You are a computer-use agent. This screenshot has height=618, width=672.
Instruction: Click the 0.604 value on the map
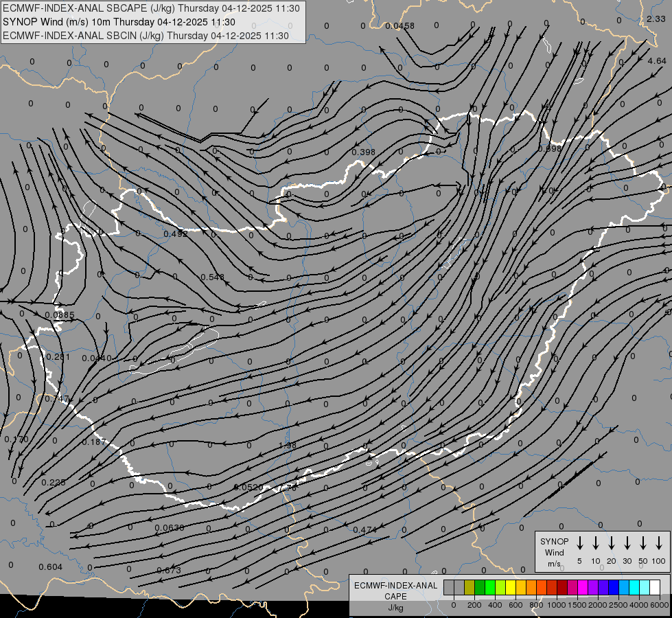coord(51,567)
